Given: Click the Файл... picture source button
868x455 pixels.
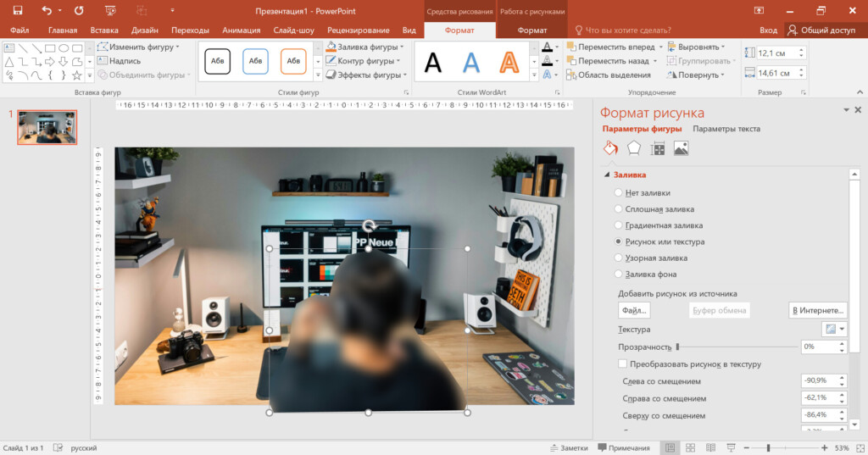Looking at the screenshot, I should coord(634,310).
